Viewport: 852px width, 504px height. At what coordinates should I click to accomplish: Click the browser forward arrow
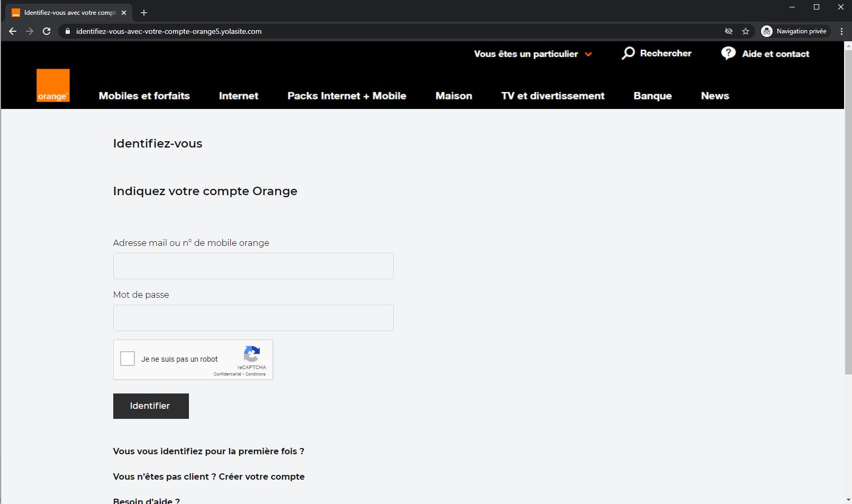click(x=30, y=31)
